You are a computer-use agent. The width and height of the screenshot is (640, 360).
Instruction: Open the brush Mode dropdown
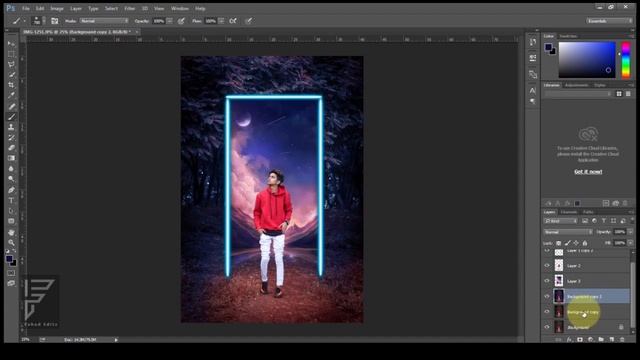tap(104, 21)
